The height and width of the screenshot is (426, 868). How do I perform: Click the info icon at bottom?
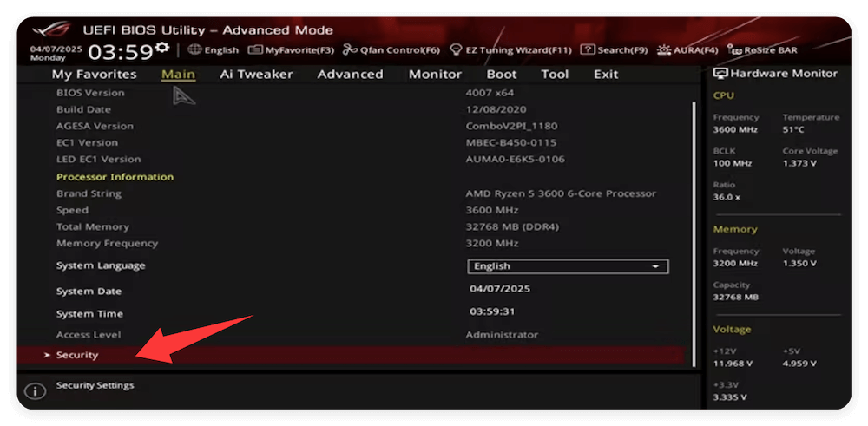[35, 391]
